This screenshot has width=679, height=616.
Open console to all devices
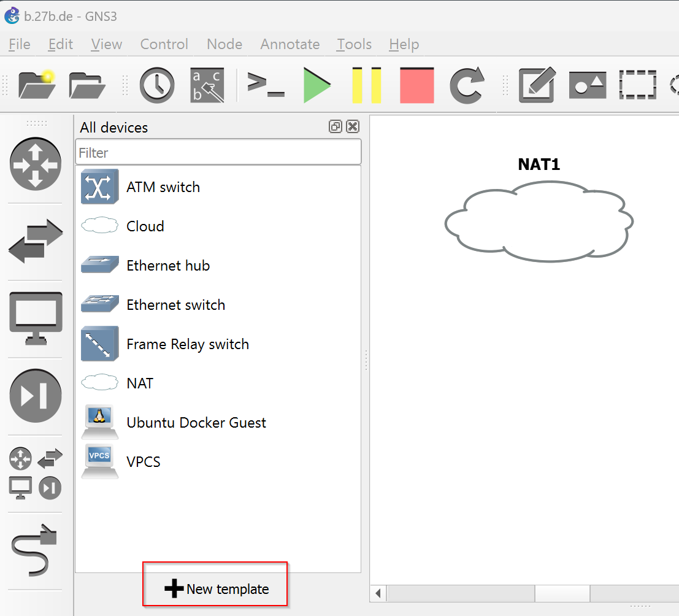[x=266, y=85]
